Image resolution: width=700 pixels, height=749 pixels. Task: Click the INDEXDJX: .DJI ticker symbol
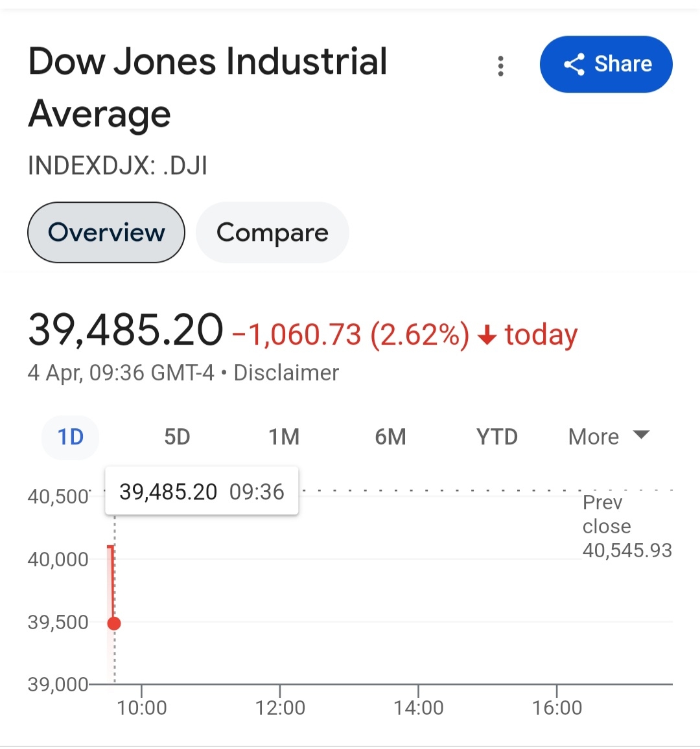coord(117,166)
